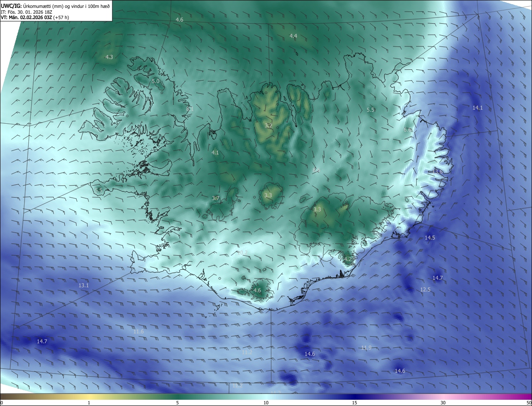This screenshot has width=532, height=406.
Task: Click the dark navy band of the color scale
Action: (355, 396)
